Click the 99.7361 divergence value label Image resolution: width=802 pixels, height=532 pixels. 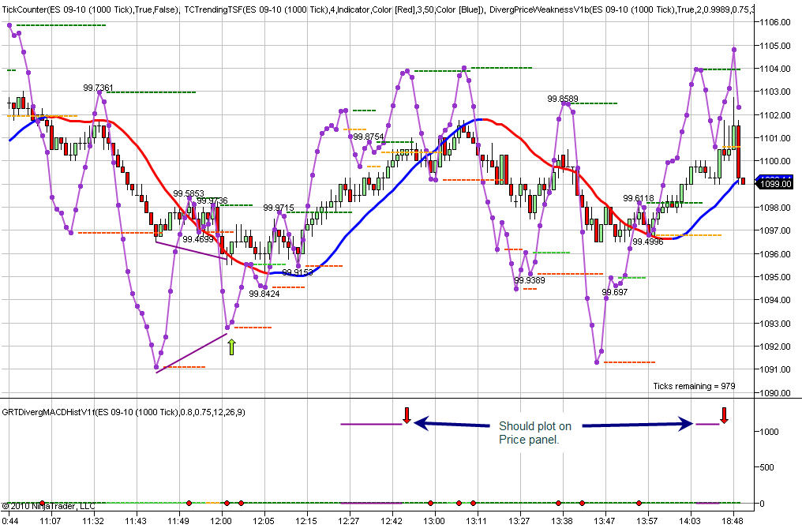(x=98, y=88)
